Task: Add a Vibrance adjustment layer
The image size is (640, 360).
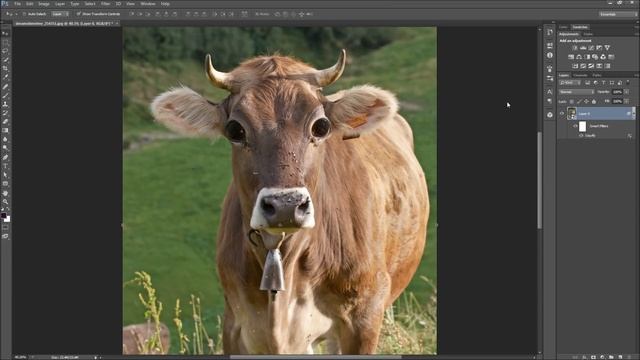Action: click(x=607, y=48)
